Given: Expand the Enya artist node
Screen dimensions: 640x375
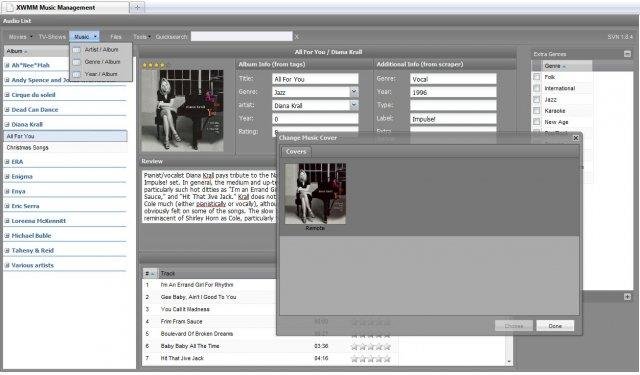Looking at the screenshot, I should (7, 191).
